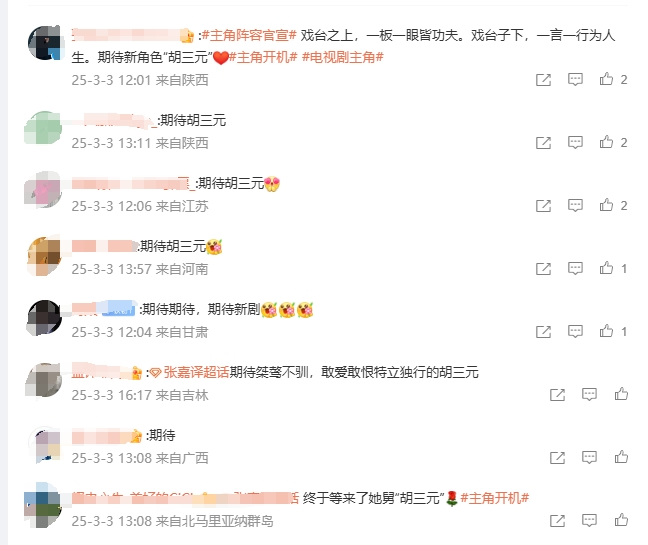Open the #主角阵容官宣# hashtag
Viewport: 648px width, 545px height.
pyautogui.click(x=249, y=36)
